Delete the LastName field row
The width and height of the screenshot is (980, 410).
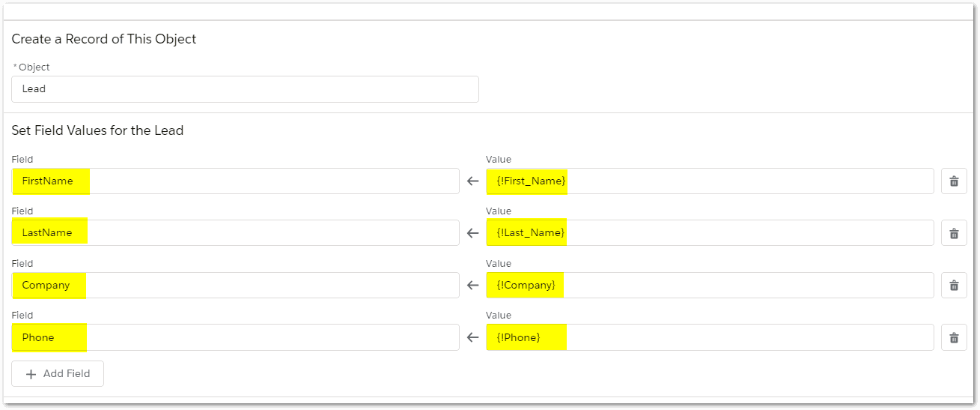[954, 233]
